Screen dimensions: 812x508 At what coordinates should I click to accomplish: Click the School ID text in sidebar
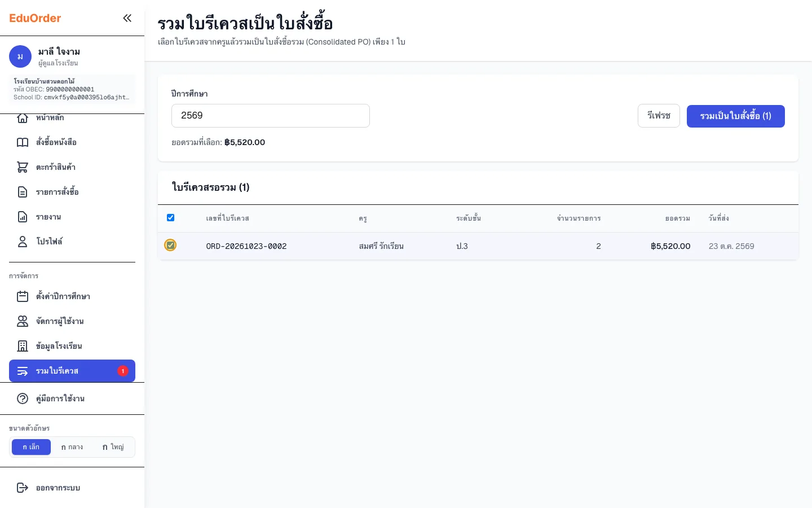71,97
